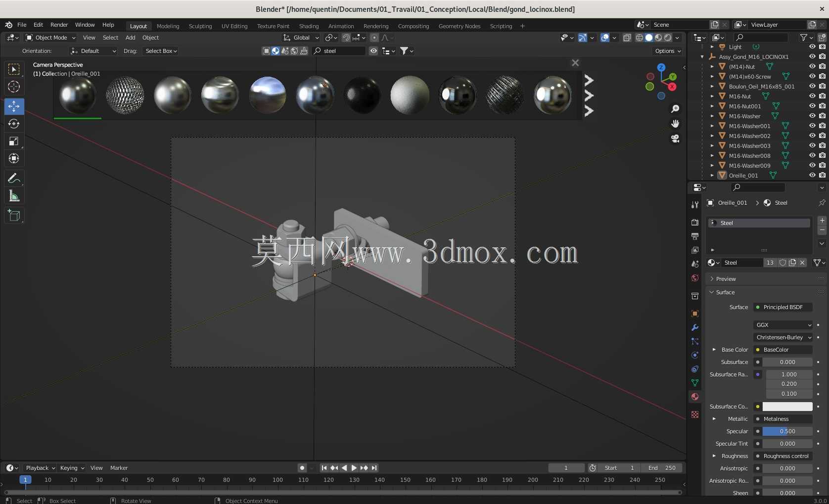
Task: Add a new material slot
Action: click(x=822, y=221)
